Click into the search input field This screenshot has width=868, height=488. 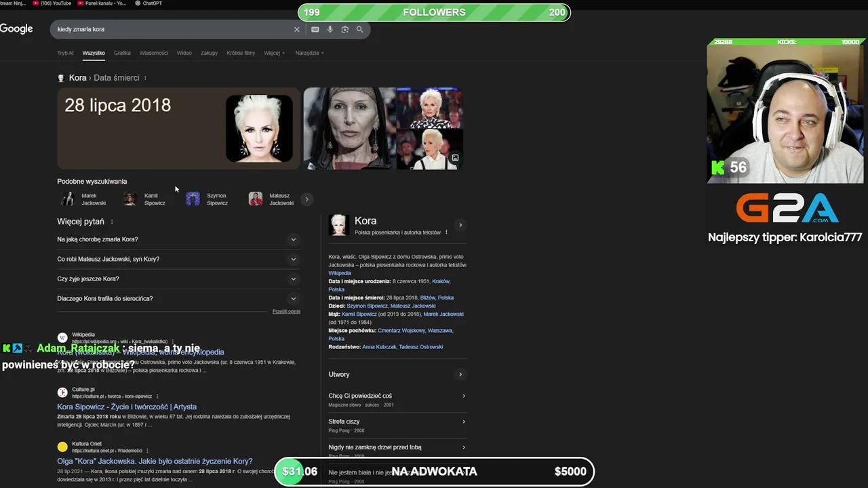coord(173,29)
